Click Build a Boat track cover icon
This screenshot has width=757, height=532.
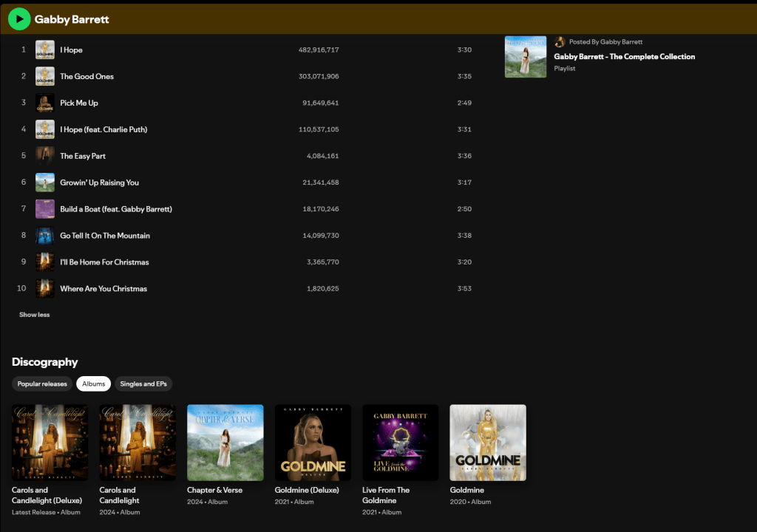pos(45,209)
